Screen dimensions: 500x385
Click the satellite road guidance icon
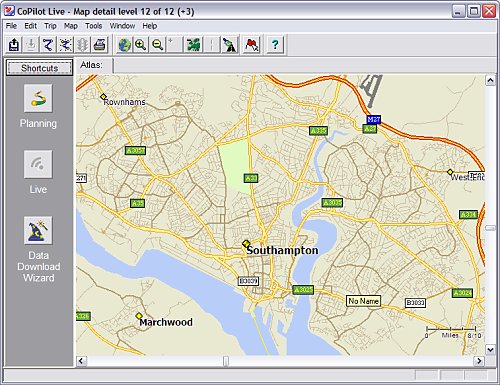click(x=230, y=44)
